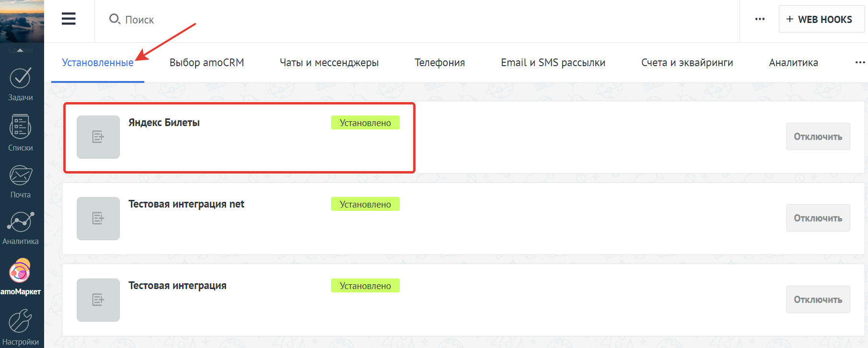The width and height of the screenshot is (868, 348).
Task: Open Настройки wrench icon
Action: pyautogui.click(x=20, y=326)
